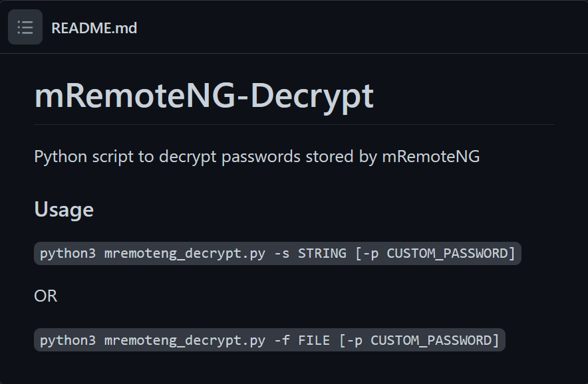Click CUSTOM_PASSWORD in the first usage command
Viewport: 588px width, 384px height.
[447, 254]
